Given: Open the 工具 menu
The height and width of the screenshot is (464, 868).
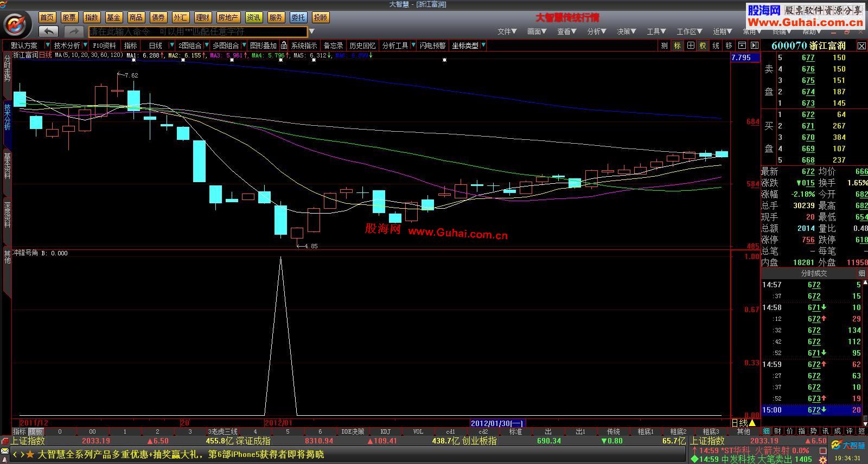Looking at the screenshot, I should 656,31.
